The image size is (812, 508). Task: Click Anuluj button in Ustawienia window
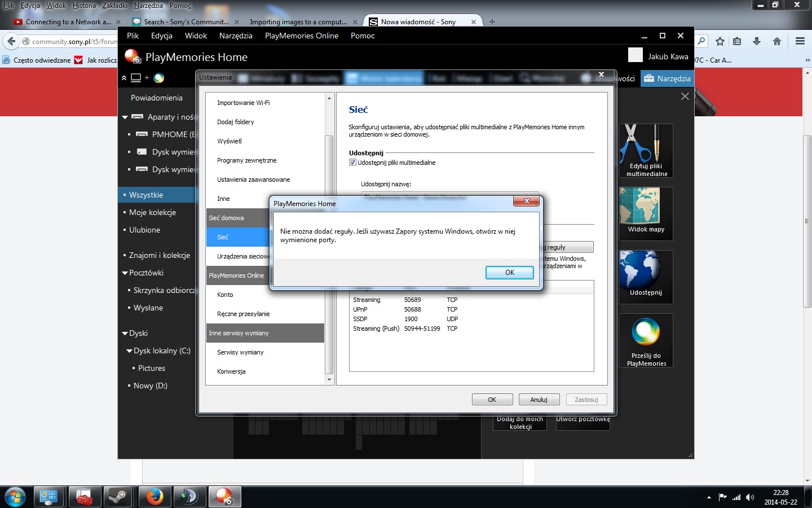(539, 400)
